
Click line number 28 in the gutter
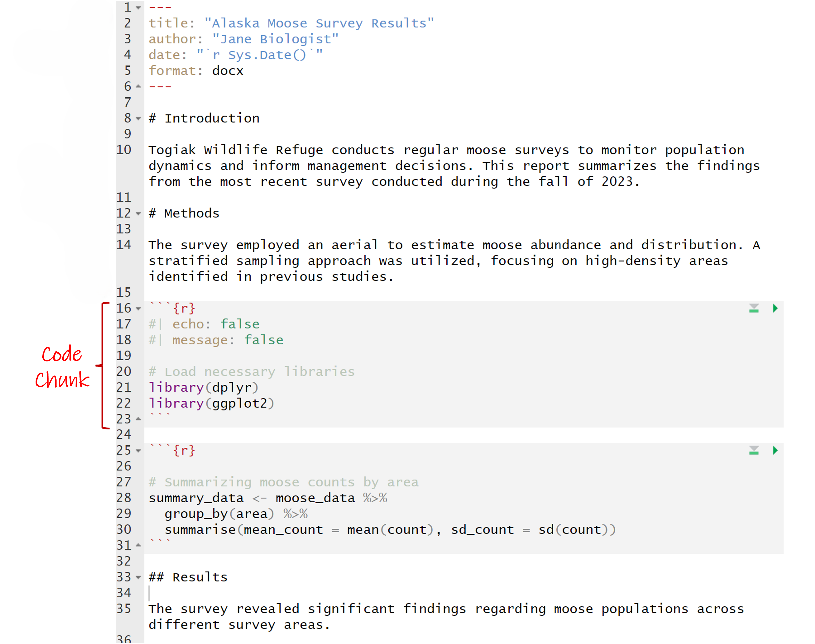tap(124, 498)
